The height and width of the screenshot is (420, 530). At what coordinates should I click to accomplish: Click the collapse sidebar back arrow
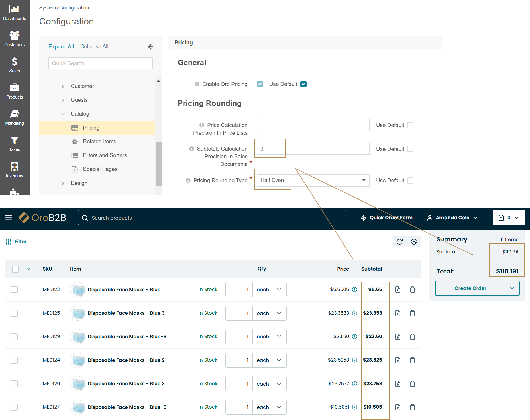tap(150, 47)
